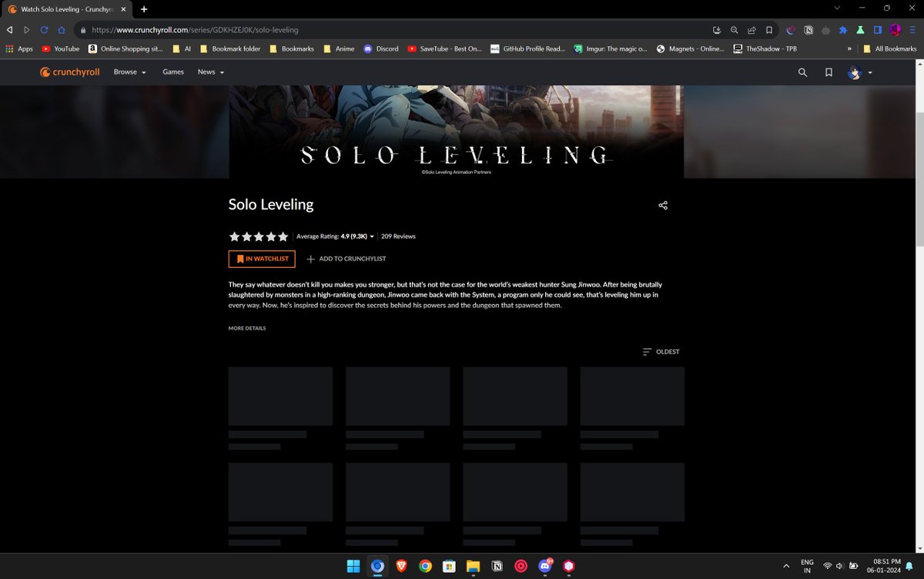Screen dimensions: 924x579
Task: Expand the News menu
Action: (210, 72)
